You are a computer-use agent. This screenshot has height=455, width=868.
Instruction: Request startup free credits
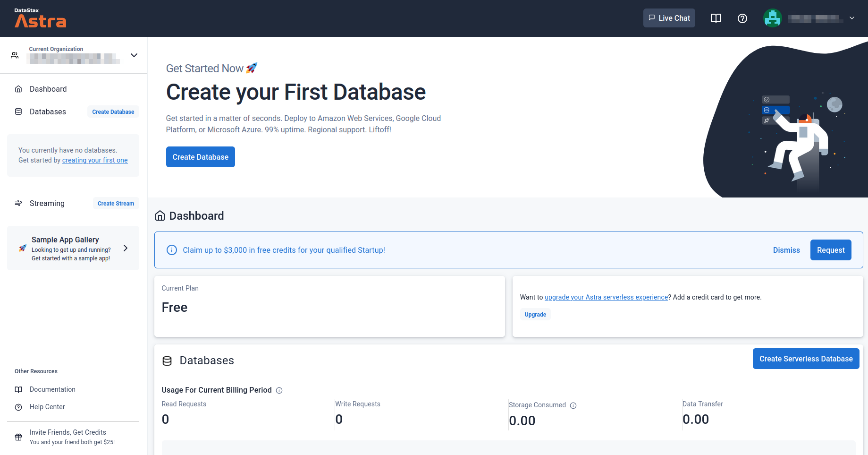click(831, 250)
